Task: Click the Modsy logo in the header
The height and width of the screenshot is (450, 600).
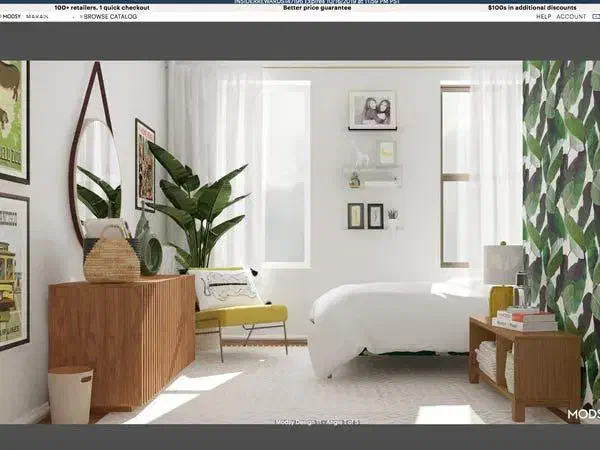Action: 10,17
